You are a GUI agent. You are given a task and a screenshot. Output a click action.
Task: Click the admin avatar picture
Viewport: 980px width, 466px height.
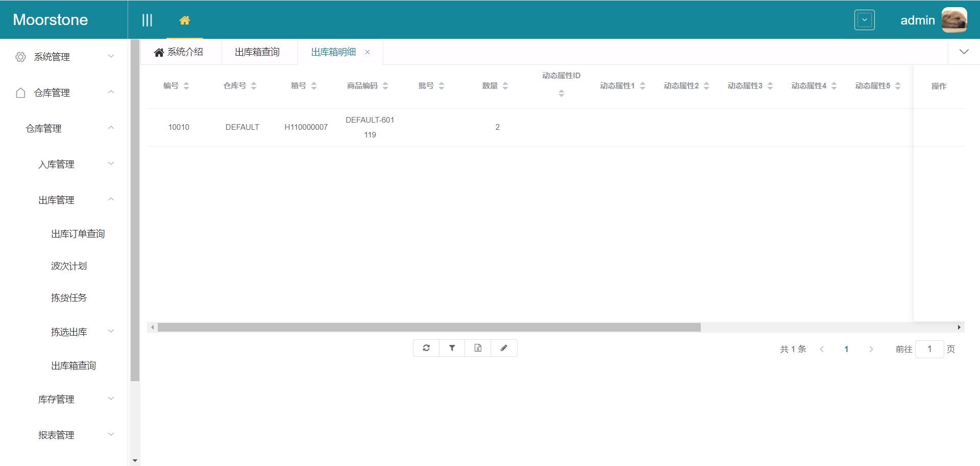(x=954, y=20)
